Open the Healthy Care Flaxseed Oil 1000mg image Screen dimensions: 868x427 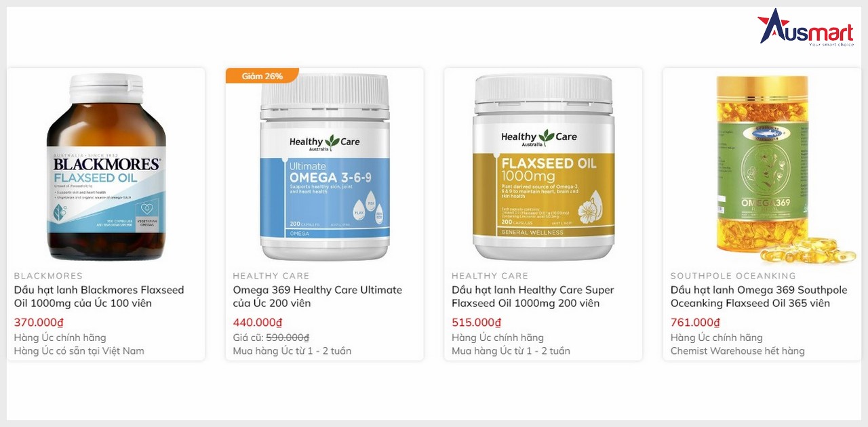coord(543,167)
